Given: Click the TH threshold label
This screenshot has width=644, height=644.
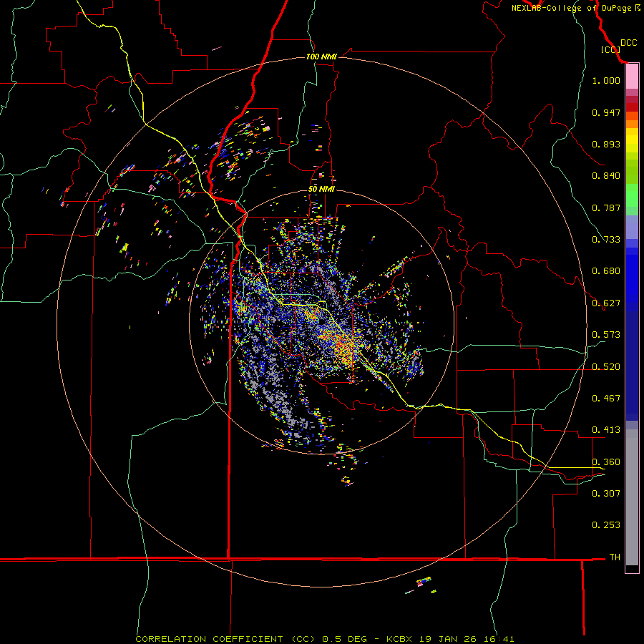Looking at the screenshot, I should (x=615, y=557).
